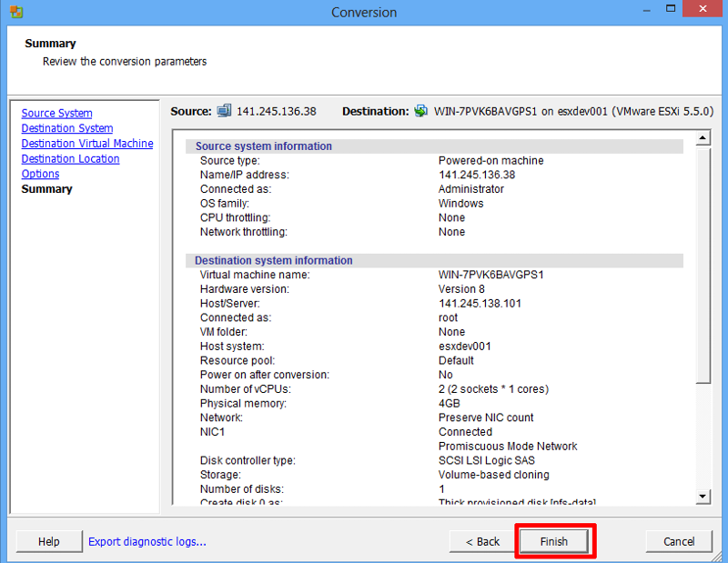
Task: Click the Number of disks label
Action: 242,489
